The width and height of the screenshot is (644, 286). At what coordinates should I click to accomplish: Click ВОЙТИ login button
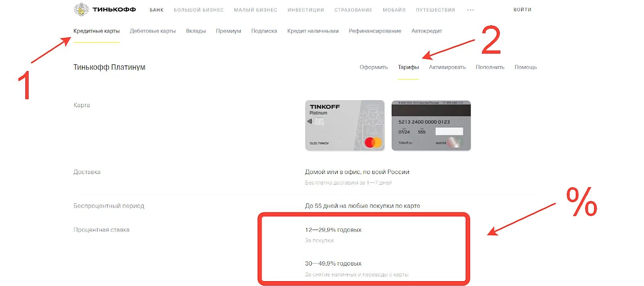coord(522,10)
